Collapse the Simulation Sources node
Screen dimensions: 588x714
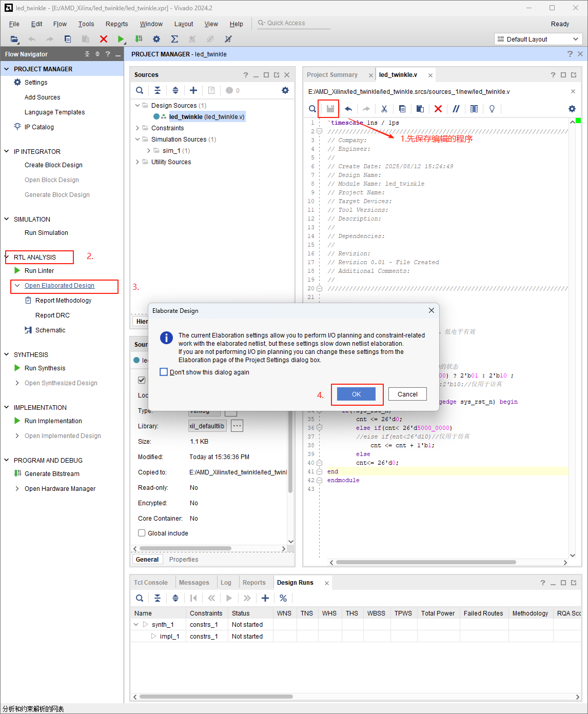click(x=138, y=139)
